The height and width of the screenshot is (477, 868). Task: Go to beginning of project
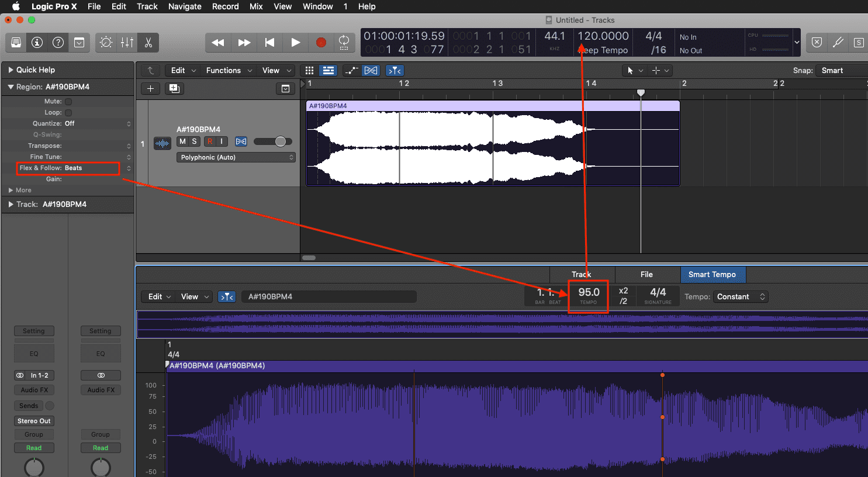[x=269, y=43]
